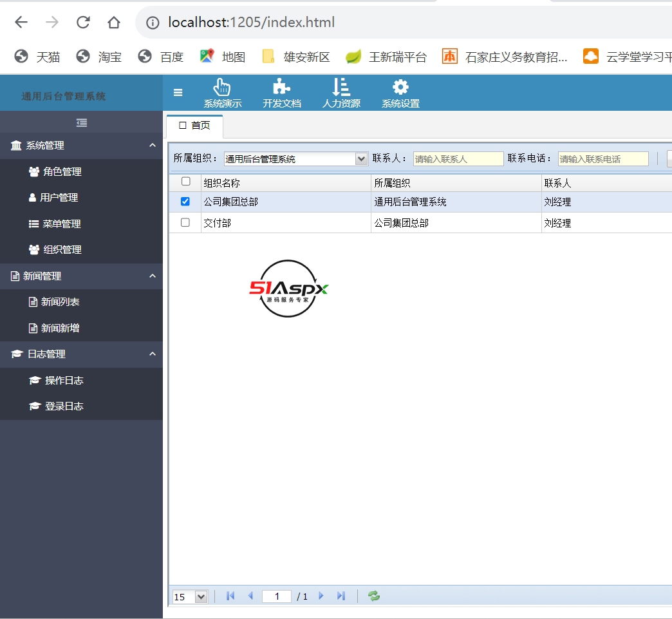Open 用户管理 in sidebar
Screen dimensions: 672x619
coord(82,198)
